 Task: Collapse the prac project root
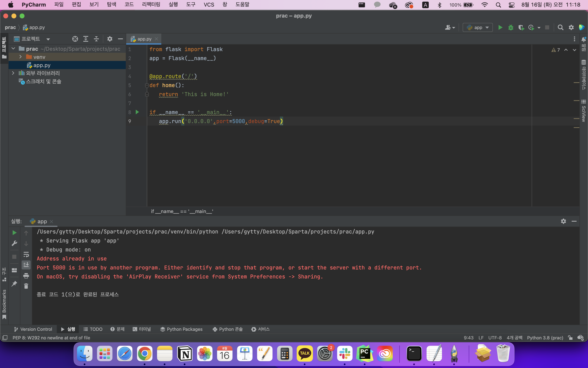pyautogui.click(x=13, y=49)
